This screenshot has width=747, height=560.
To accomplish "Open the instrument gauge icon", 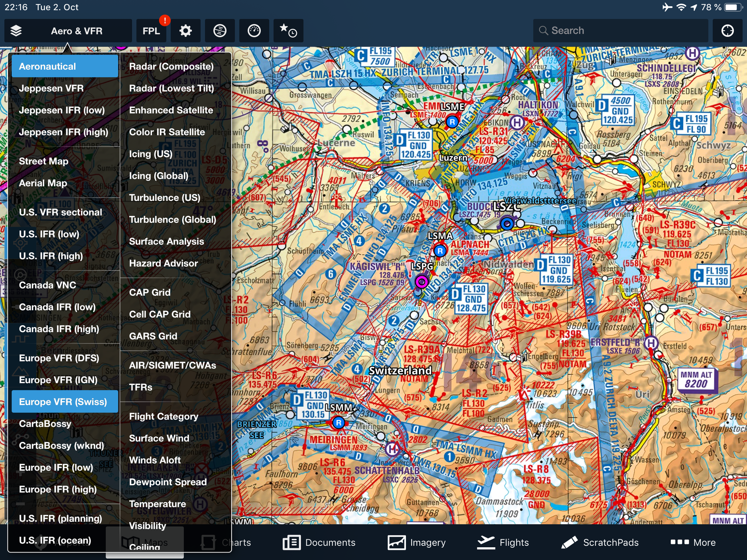I will [254, 31].
